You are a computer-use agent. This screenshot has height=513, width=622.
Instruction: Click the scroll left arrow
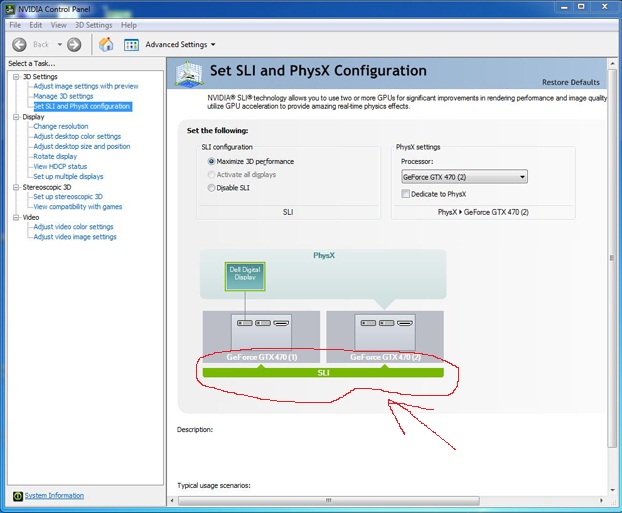(x=172, y=501)
